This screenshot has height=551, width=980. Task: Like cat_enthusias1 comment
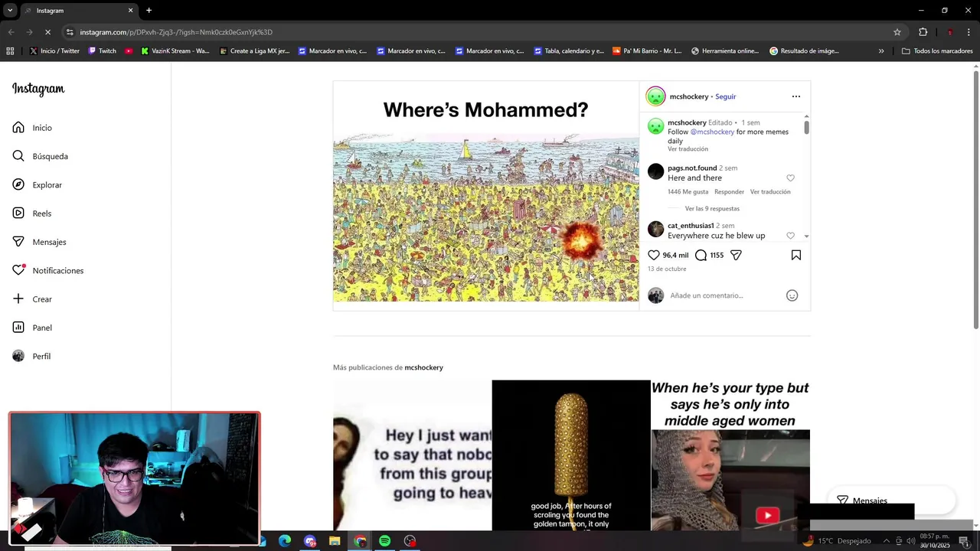pyautogui.click(x=791, y=236)
